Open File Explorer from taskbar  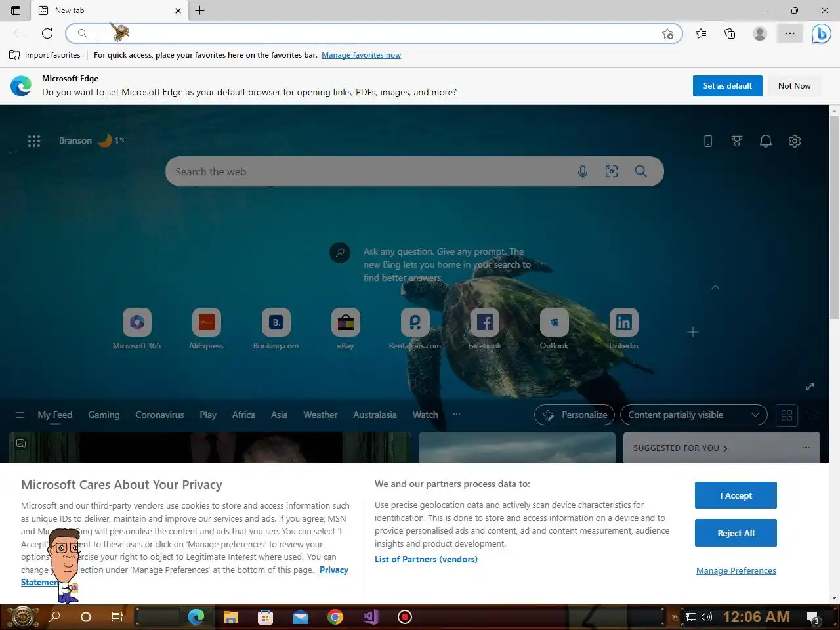[x=230, y=617]
